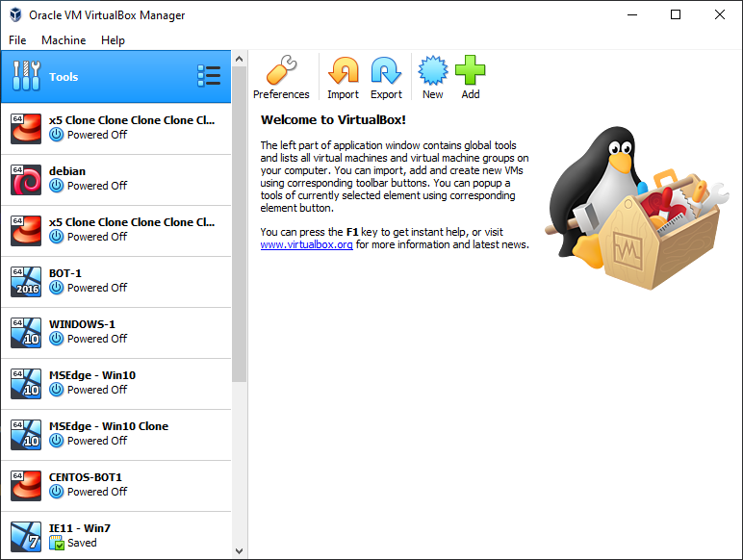743x560 pixels.
Task: Click the VM list scroll down arrow
Action: [240, 551]
